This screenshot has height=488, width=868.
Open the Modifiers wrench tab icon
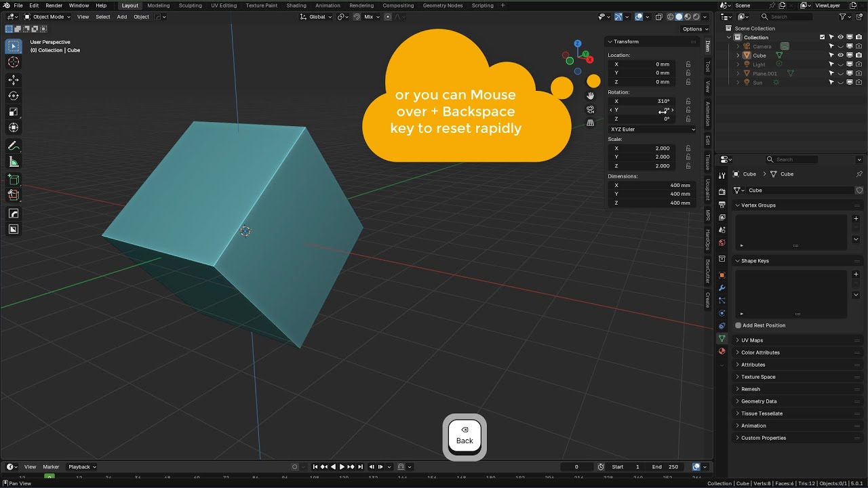pos(722,288)
